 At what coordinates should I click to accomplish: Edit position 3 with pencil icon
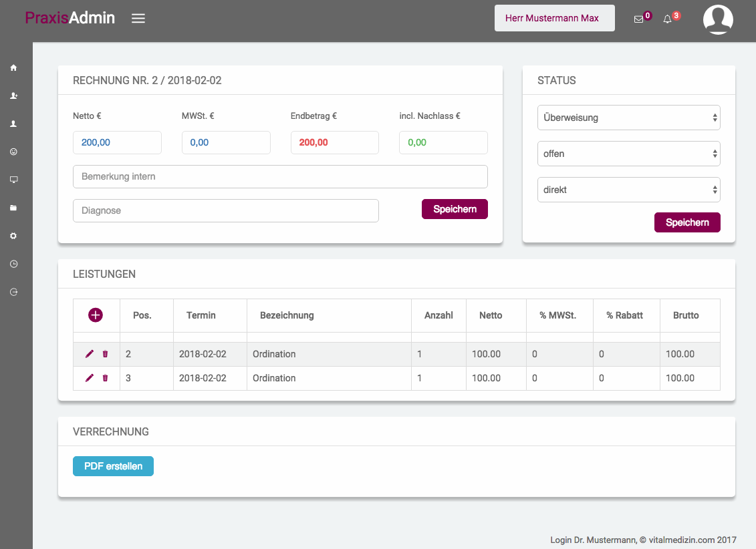tap(89, 378)
